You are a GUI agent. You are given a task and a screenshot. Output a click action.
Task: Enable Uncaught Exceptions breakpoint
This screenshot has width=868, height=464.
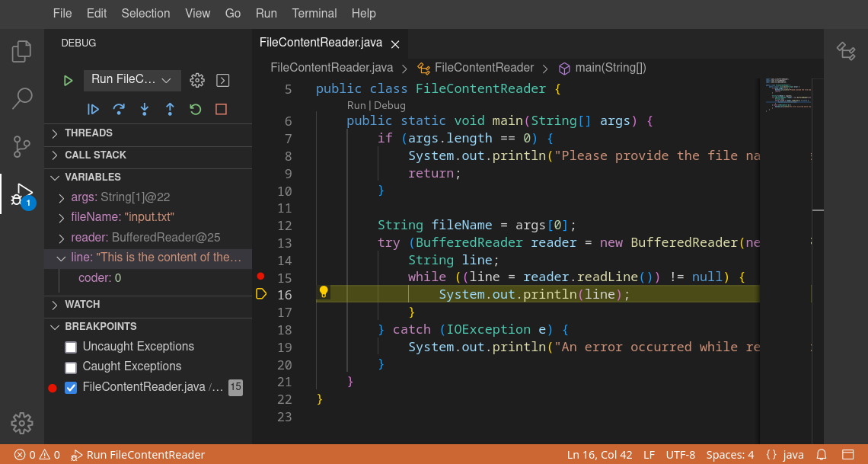point(71,347)
